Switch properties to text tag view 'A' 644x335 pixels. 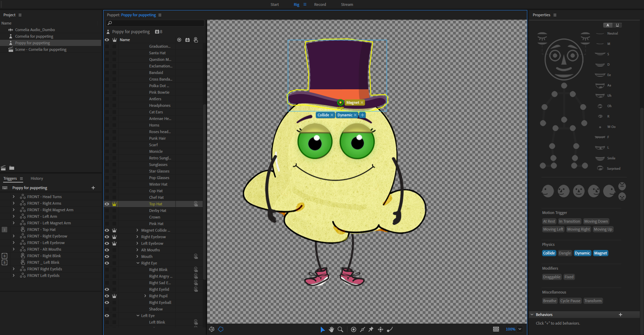(x=608, y=25)
